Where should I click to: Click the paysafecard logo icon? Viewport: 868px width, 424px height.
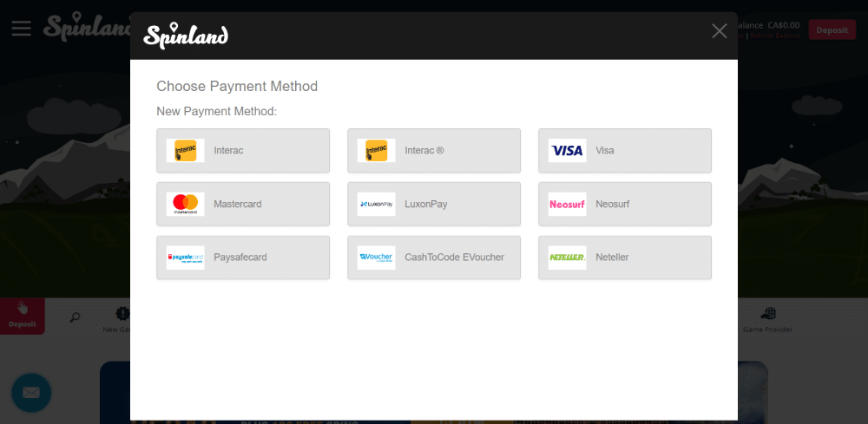(x=186, y=258)
